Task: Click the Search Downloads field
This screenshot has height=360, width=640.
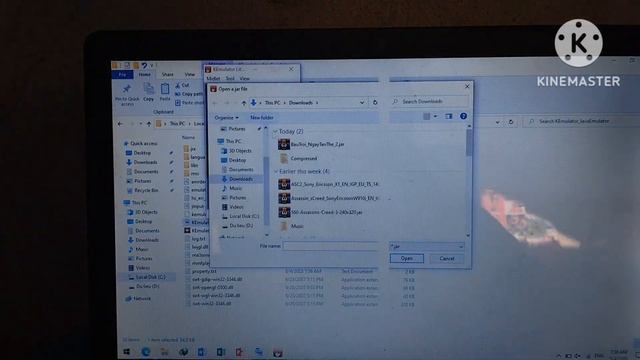Action: click(429, 101)
